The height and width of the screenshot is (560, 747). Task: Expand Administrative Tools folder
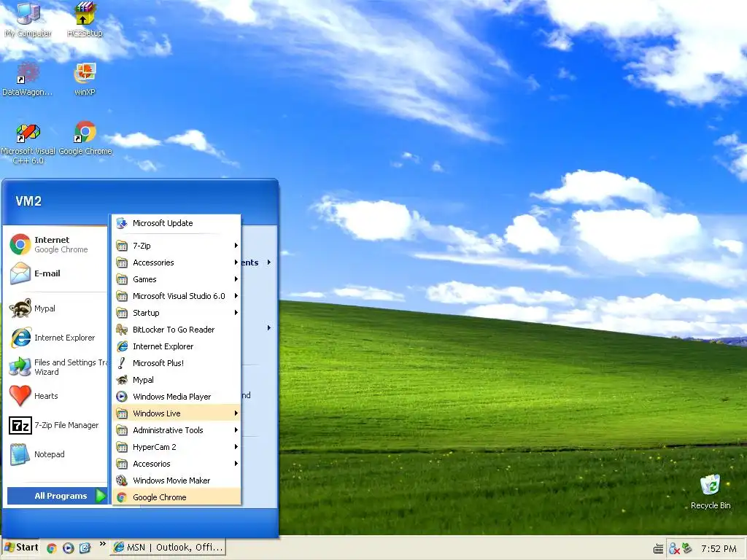click(x=177, y=430)
